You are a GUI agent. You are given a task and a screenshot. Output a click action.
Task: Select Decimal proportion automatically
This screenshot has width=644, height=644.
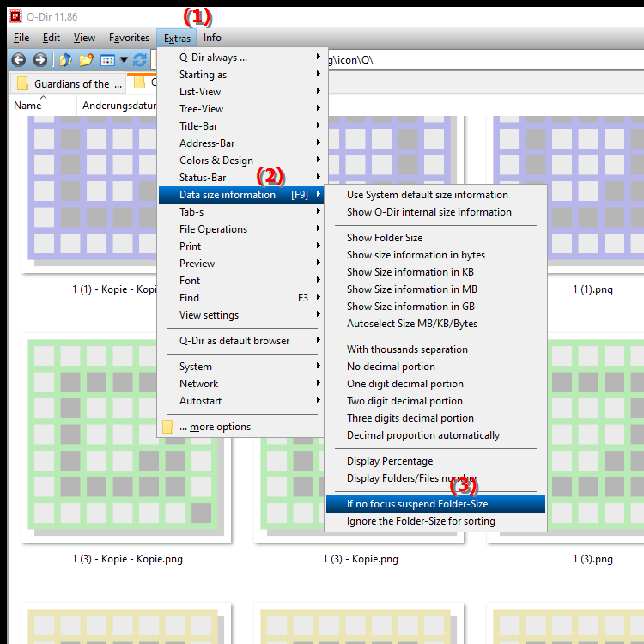pos(435,435)
